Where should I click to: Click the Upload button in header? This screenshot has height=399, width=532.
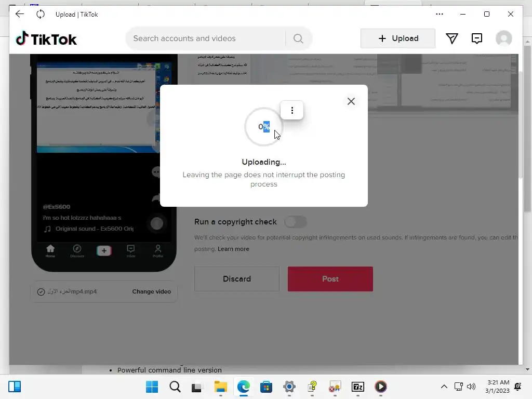pos(397,38)
